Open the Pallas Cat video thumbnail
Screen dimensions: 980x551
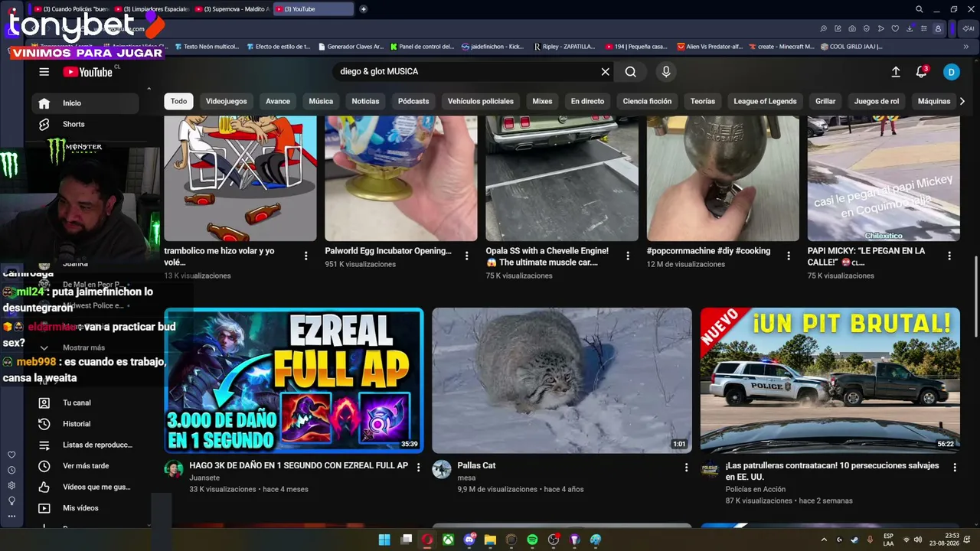[x=562, y=380]
